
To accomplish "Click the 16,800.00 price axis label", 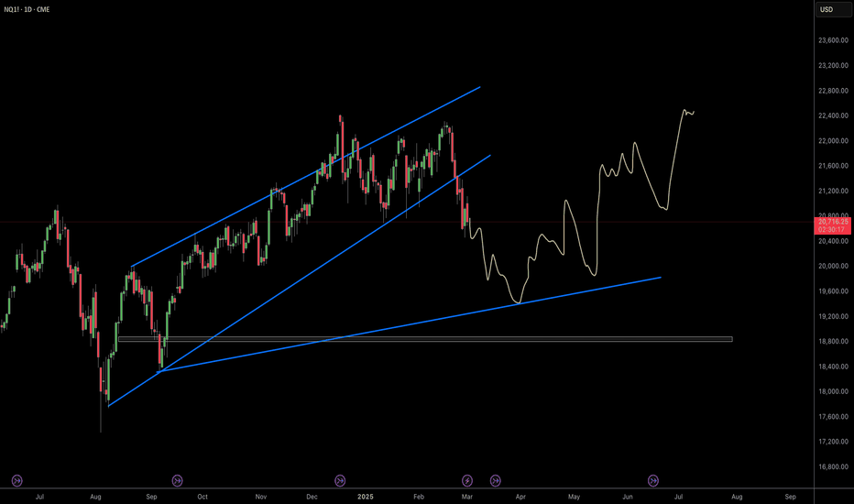I will (833, 466).
